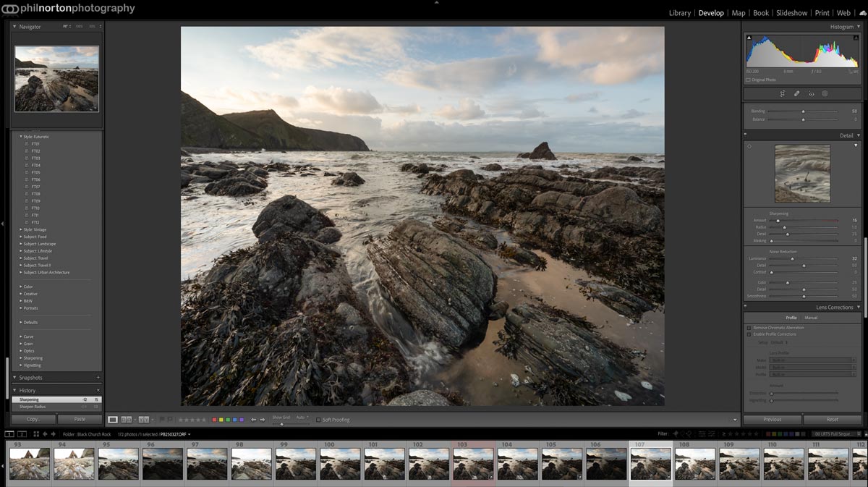Adjust the Luminance noise reduction slider
The image size is (868, 487).
coord(792,258)
